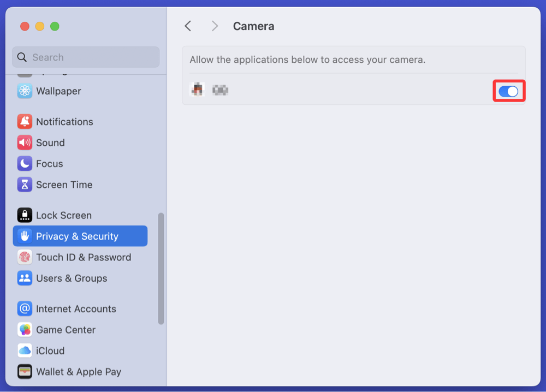Select Privacy & Security in sidebar
Image resolution: width=546 pixels, height=392 pixels.
pos(80,236)
